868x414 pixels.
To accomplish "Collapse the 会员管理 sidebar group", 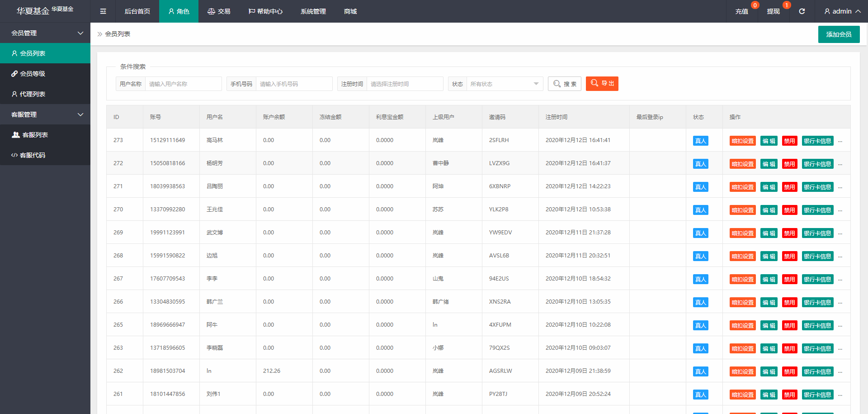I will pyautogui.click(x=45, y=33).
